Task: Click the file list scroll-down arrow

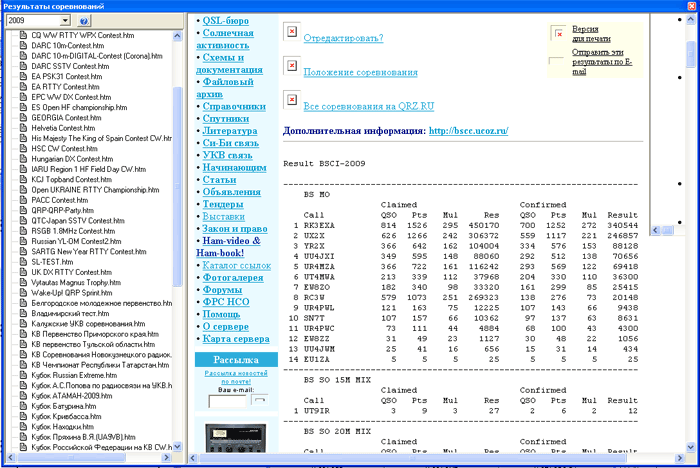Action: point(177,447)
